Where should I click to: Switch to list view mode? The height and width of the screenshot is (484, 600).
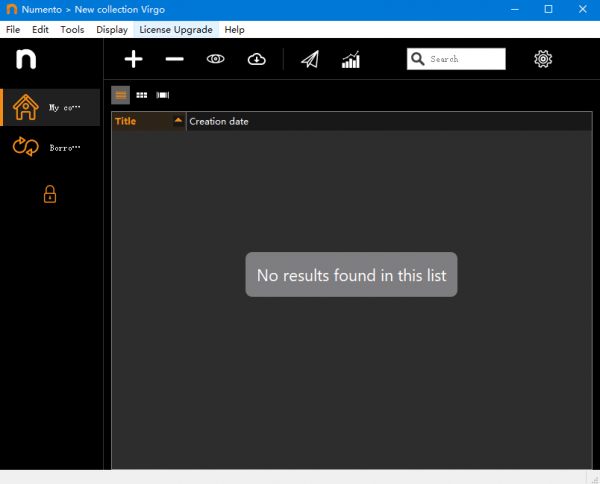(x=120, y=95)
